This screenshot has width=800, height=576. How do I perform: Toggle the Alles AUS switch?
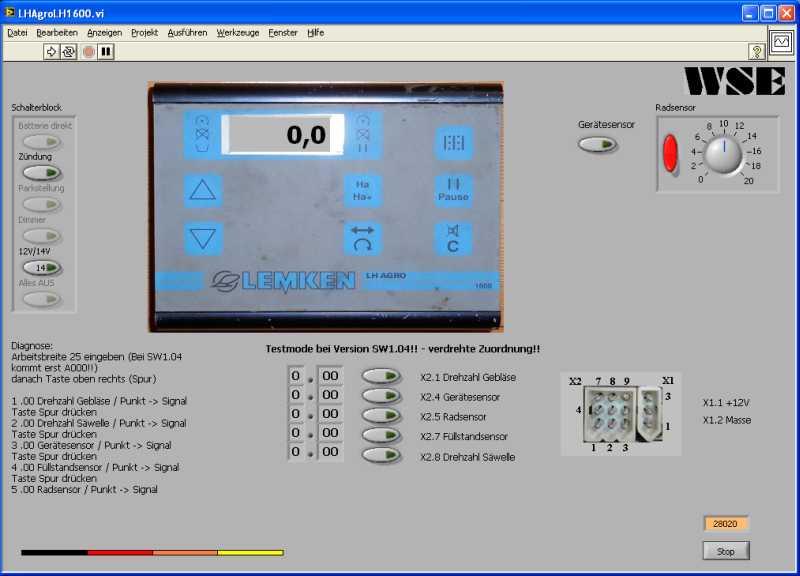tap(42, 299)
